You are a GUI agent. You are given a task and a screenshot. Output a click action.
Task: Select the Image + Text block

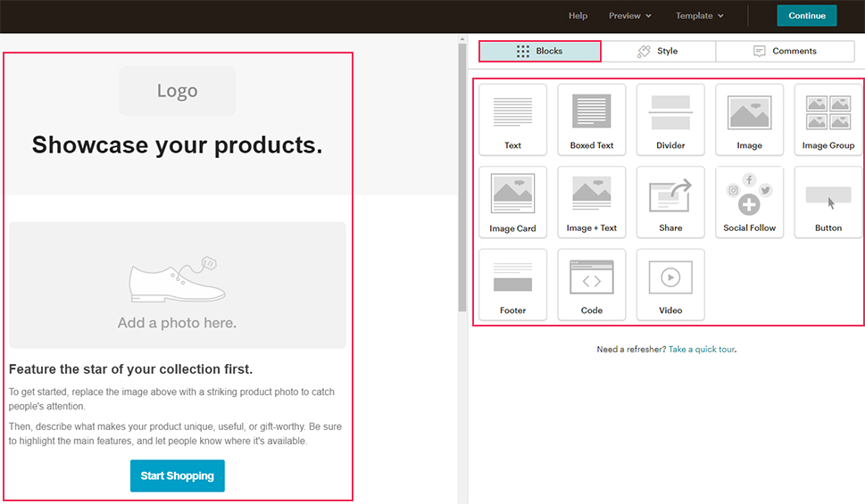pos(591,202)
